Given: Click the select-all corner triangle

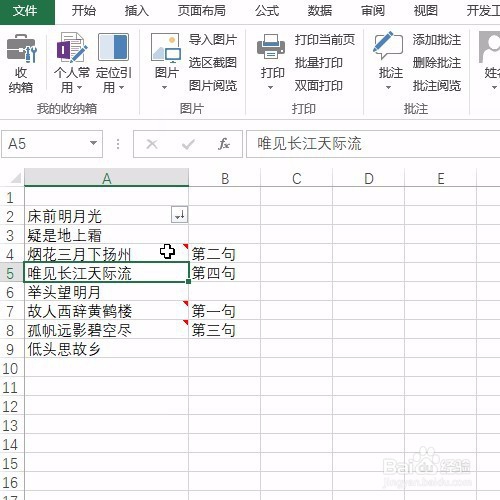Looking at the screenshot, I should coord(15,178).
